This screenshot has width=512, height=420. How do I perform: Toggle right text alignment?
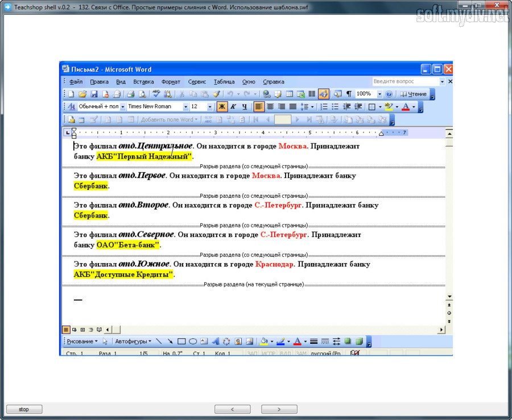tap(282, 107)
